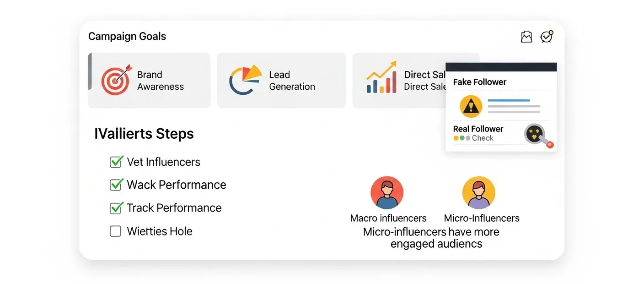644x284 pixels.
Task: Click the dark header bar of popup
Action: (x=501, y=67)
